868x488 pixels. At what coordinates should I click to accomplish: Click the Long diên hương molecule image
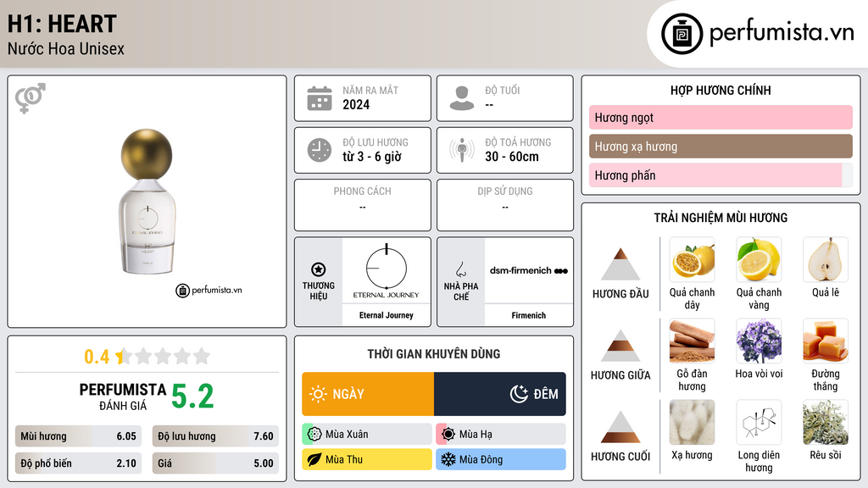[x=759, y=423]
